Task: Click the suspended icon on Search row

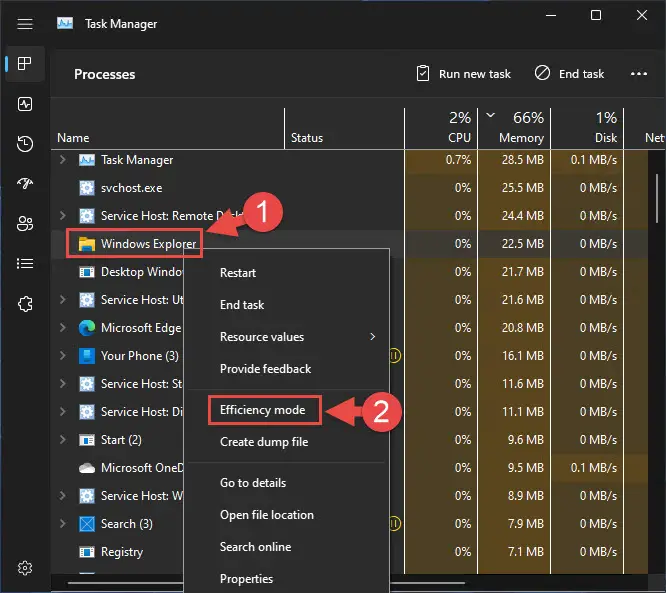Action: point(395,523)
